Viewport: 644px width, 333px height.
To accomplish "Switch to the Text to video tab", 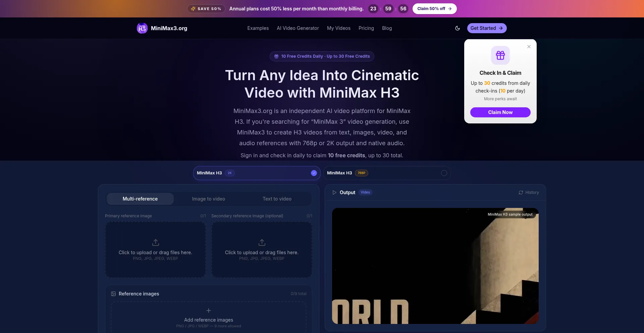I will (277, 199).
